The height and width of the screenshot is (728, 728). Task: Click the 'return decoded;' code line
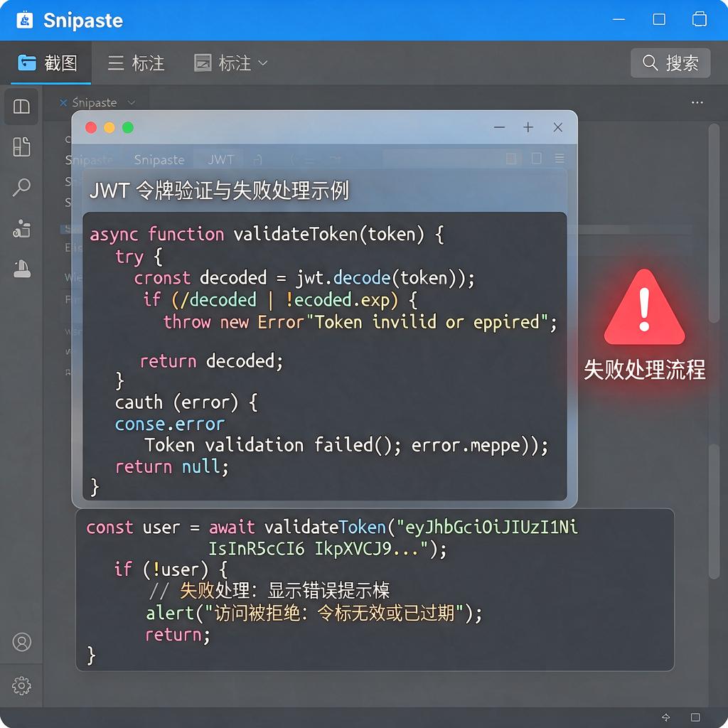(x=211, y=360)
